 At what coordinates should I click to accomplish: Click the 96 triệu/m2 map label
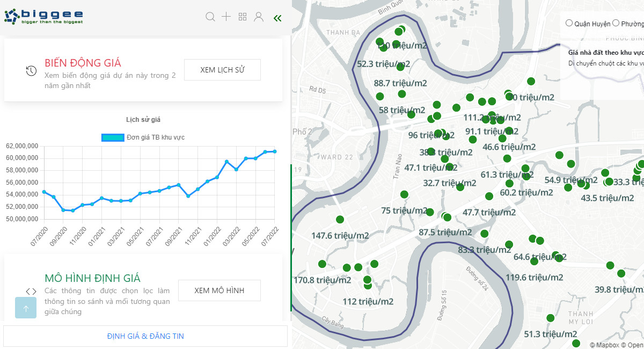click(431, 135)
